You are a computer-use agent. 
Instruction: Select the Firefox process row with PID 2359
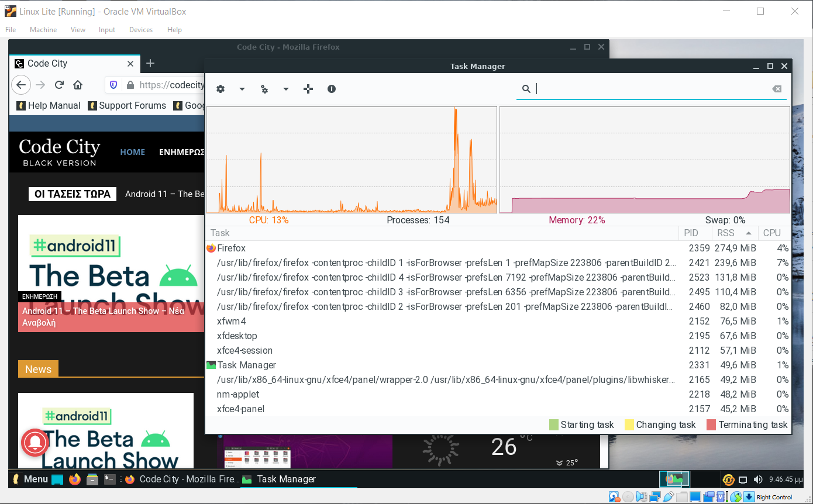coord(498,248)
